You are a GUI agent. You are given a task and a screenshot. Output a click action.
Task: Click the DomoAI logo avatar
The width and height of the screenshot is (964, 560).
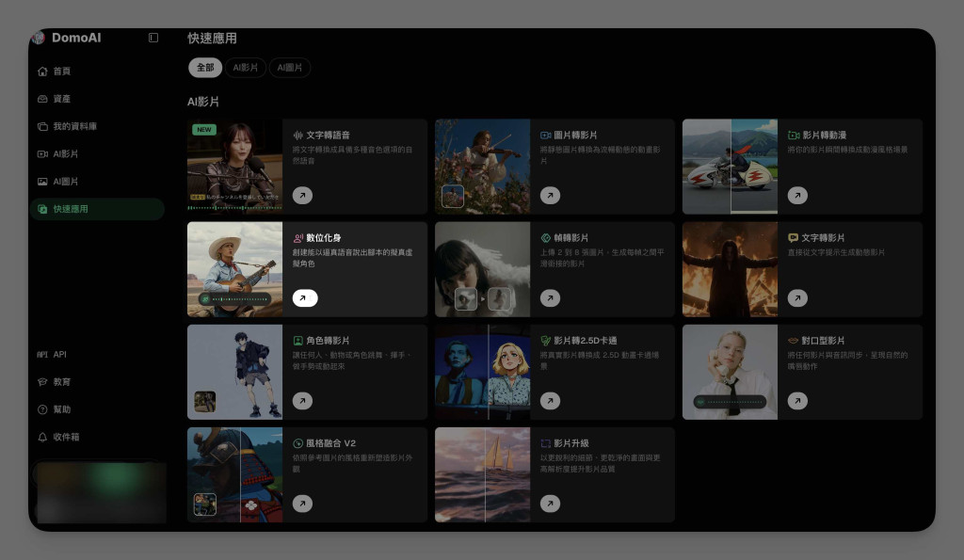pos(38,38)
